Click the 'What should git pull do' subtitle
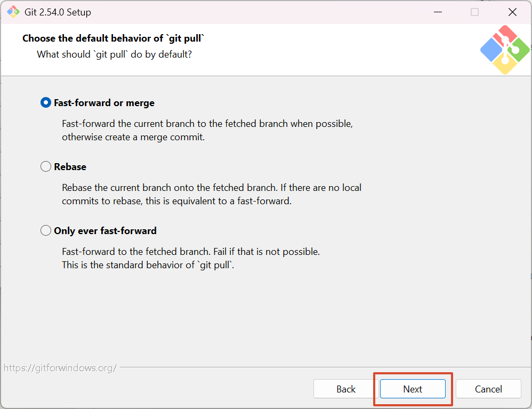This screenshot has height=409, width=532. click(114, 54)
